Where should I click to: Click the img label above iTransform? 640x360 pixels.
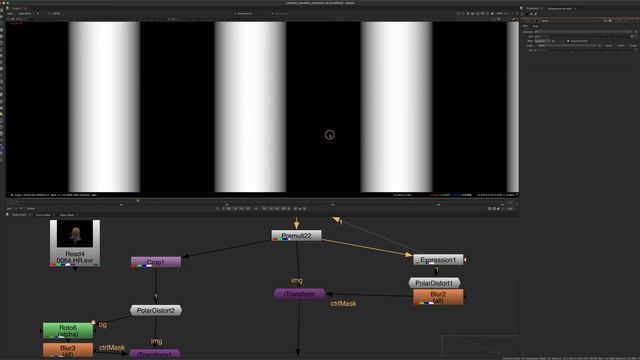tap(297, 280)
